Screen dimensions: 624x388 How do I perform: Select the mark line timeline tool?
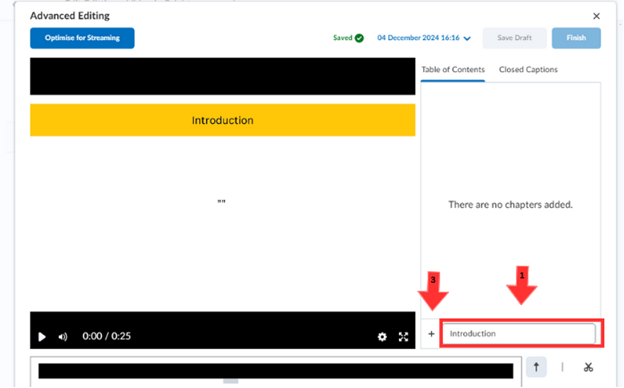pyautogui.click(x=562, y=367)
